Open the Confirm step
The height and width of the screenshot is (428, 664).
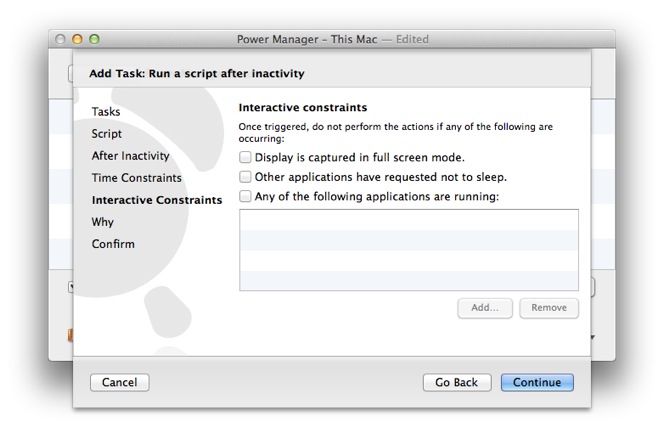(x=113, y=244)
